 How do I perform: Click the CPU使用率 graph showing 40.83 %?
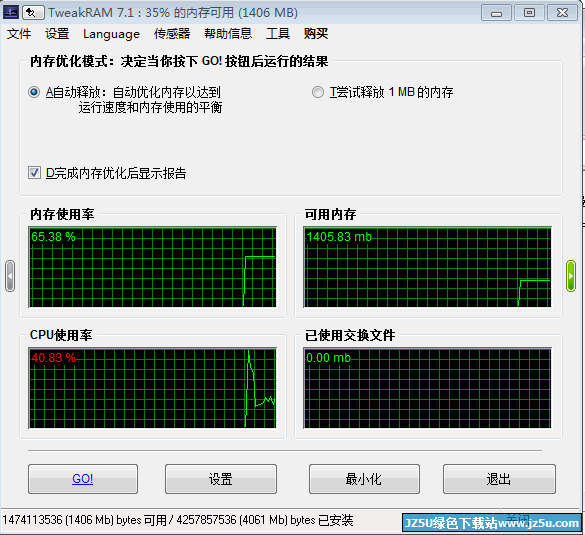(x=153, y=388)
